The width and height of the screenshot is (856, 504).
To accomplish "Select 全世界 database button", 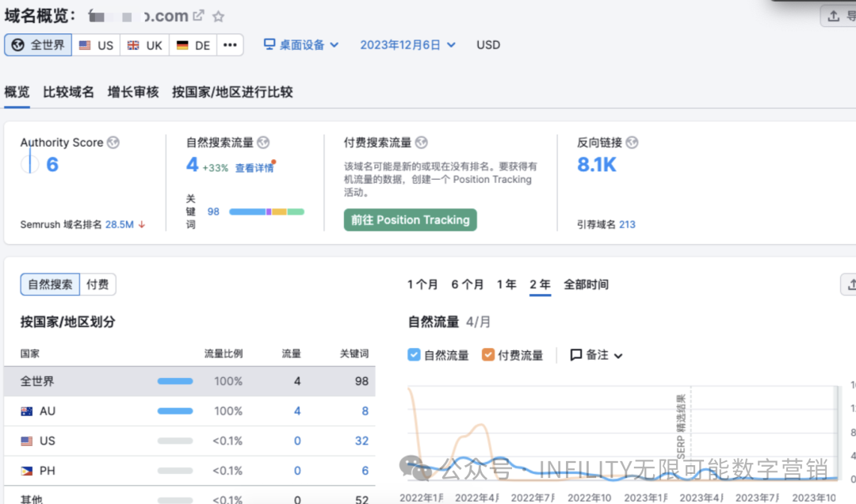I will click(x=38, y=45).
